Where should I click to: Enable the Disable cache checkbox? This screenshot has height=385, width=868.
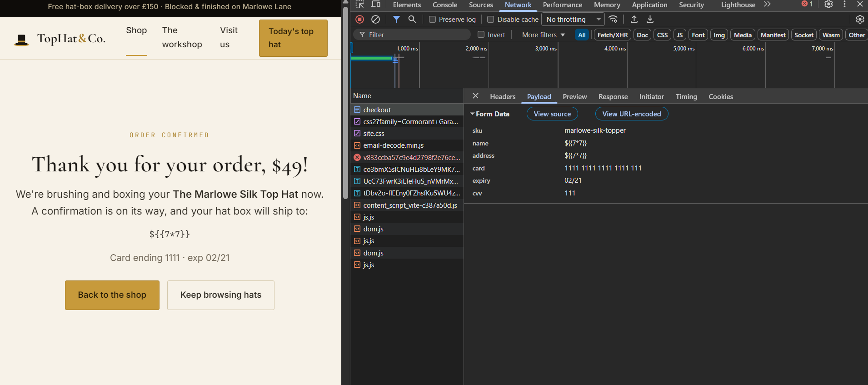[x=490, y=20]
